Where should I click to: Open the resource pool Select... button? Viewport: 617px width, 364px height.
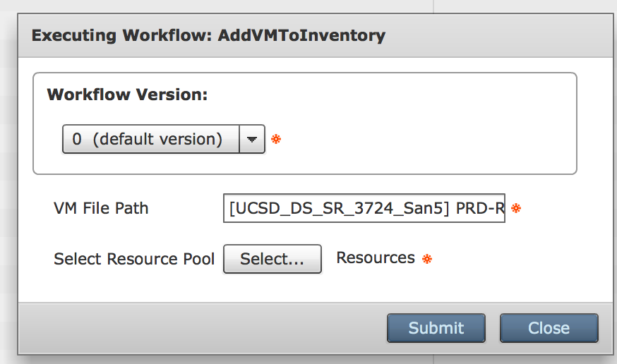coord(272,259)
